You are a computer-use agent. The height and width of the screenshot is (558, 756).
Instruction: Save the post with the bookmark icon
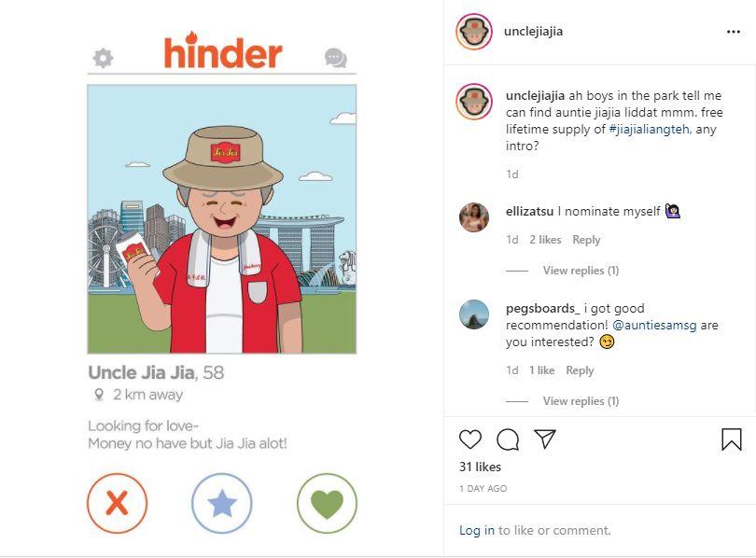[x=732, y=439]
